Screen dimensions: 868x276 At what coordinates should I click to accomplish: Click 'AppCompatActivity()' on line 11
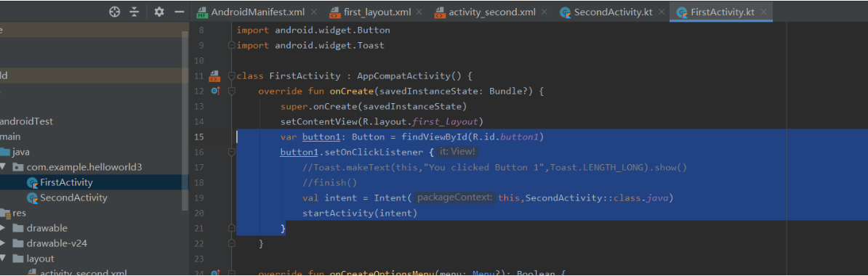pyautogui.click(x=409, y=76)
